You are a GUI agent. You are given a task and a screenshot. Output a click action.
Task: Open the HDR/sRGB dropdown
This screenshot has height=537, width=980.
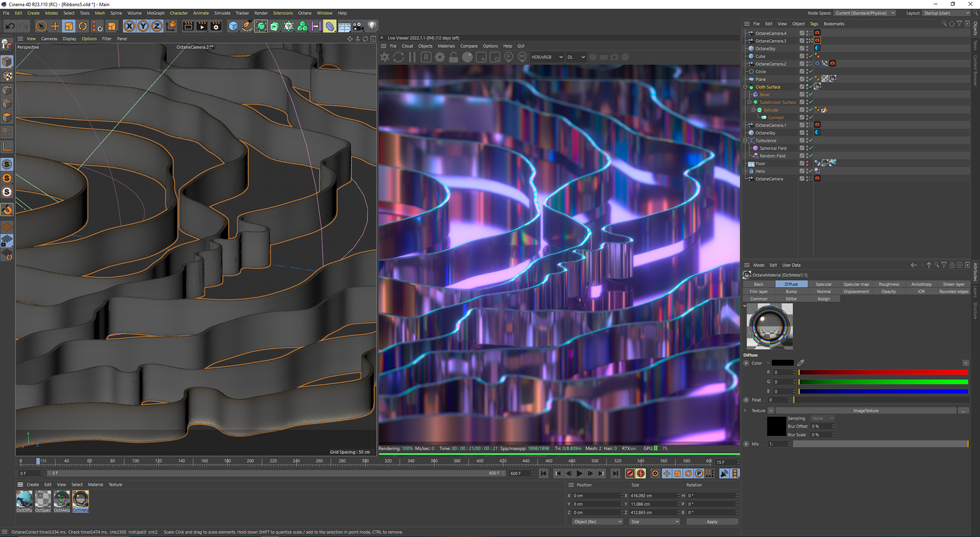click(547, 57)
